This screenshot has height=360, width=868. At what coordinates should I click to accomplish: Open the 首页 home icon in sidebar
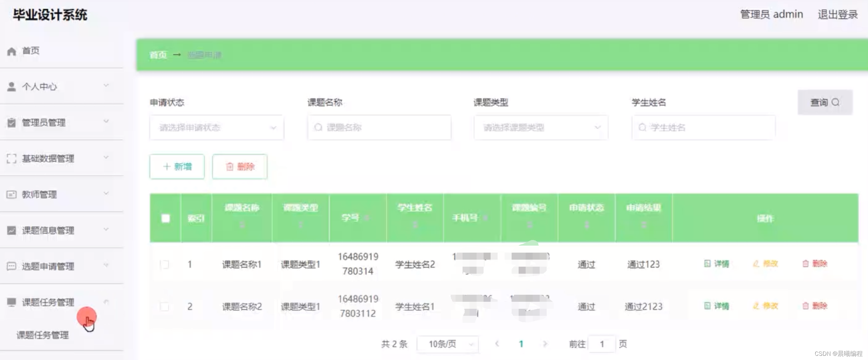(12, 52)
